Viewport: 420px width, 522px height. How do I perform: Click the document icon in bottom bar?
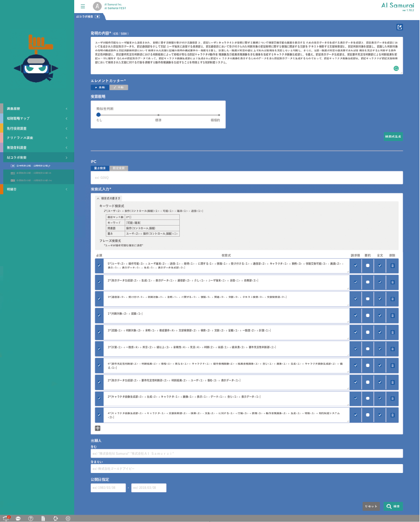tap(43, 518)
